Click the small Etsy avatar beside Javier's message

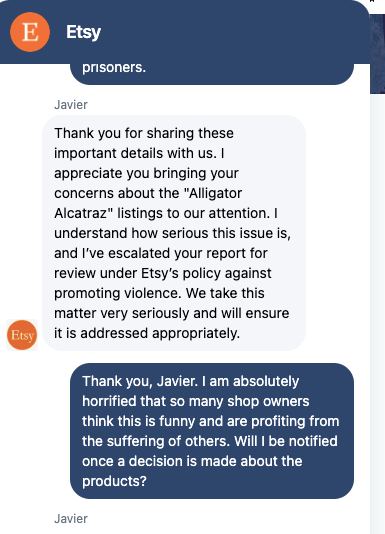[x=22, y=335]
